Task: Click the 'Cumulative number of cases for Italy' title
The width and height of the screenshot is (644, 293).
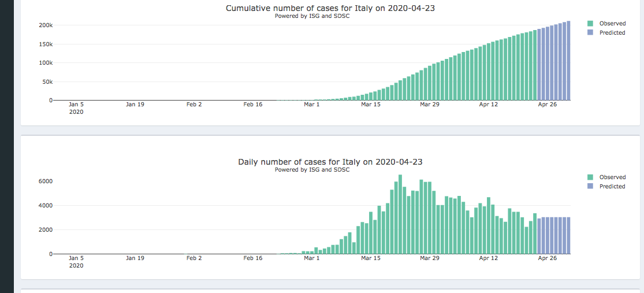Action: tap(334, 8)
